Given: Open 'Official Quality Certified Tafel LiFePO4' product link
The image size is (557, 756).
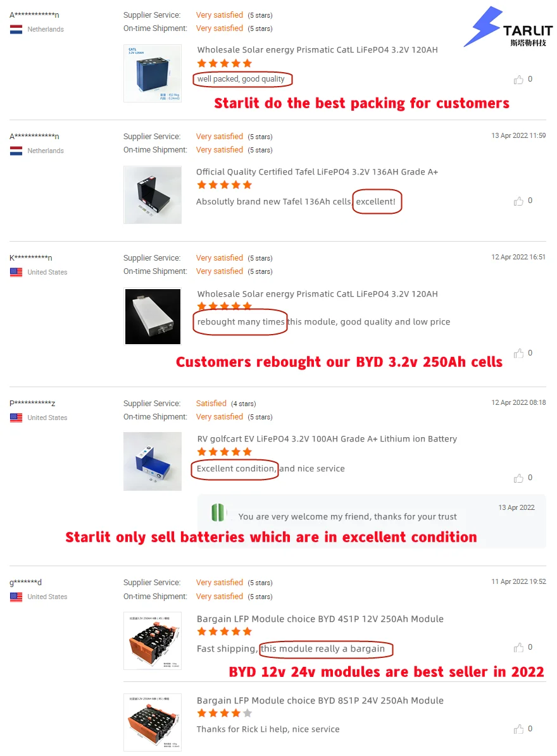Looking at the screenshot, I should (x=317, y=171).
